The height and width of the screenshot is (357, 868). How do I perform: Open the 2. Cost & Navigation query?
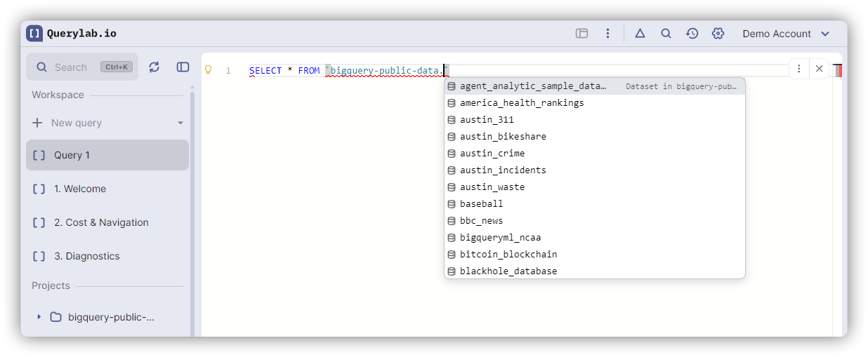(x=101, y=222)
